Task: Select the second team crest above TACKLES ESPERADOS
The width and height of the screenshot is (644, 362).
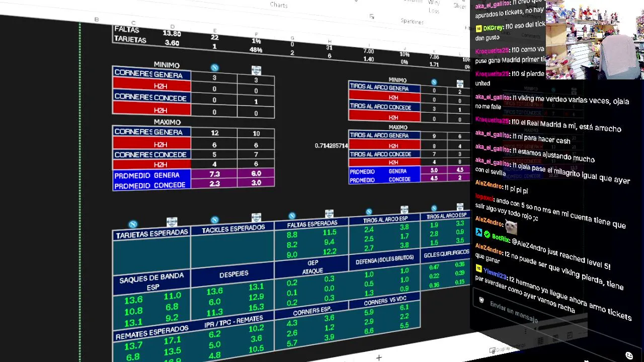Action: click(256, 217)
